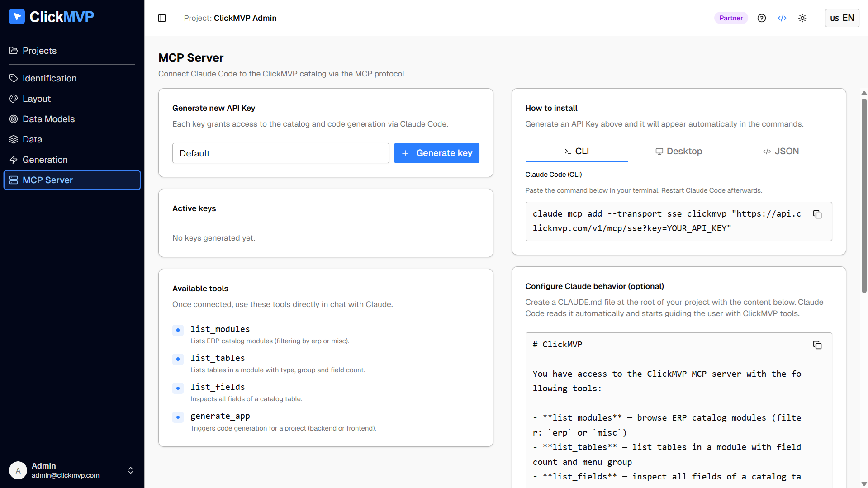The height and width of the screenshot is (488, 868).
Task: Expand the Admin account menu chevron
Action: 131,470
